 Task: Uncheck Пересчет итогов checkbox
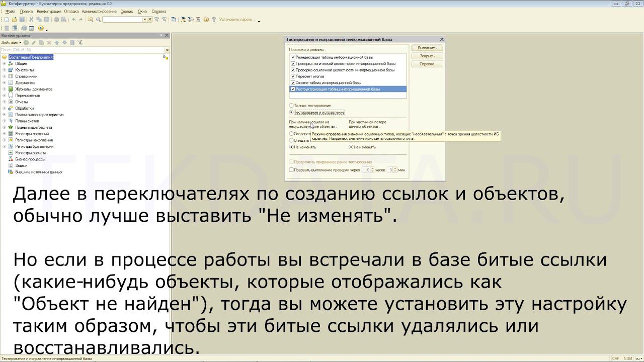(293, 76)
